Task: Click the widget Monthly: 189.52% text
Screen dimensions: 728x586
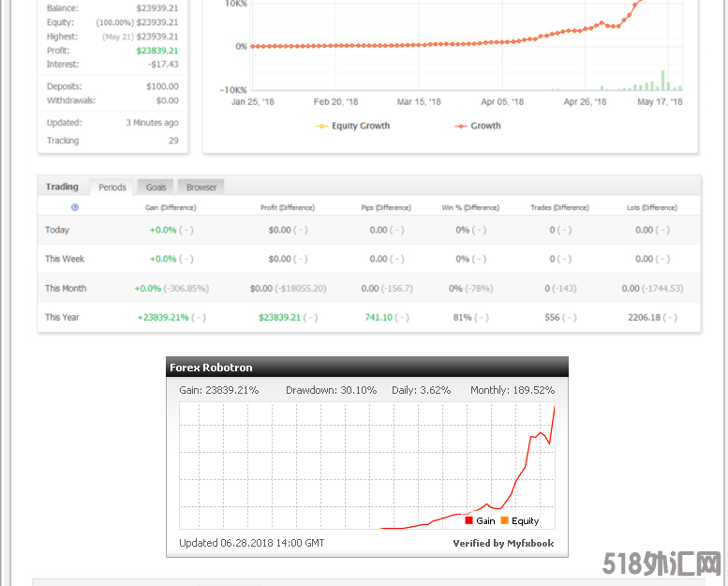Action: tap(513, 390)
